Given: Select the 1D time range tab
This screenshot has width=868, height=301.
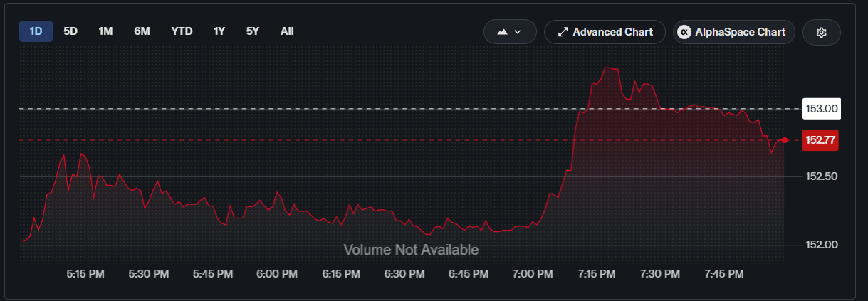Looking at the screenshot, I should (x=36, y=31).
